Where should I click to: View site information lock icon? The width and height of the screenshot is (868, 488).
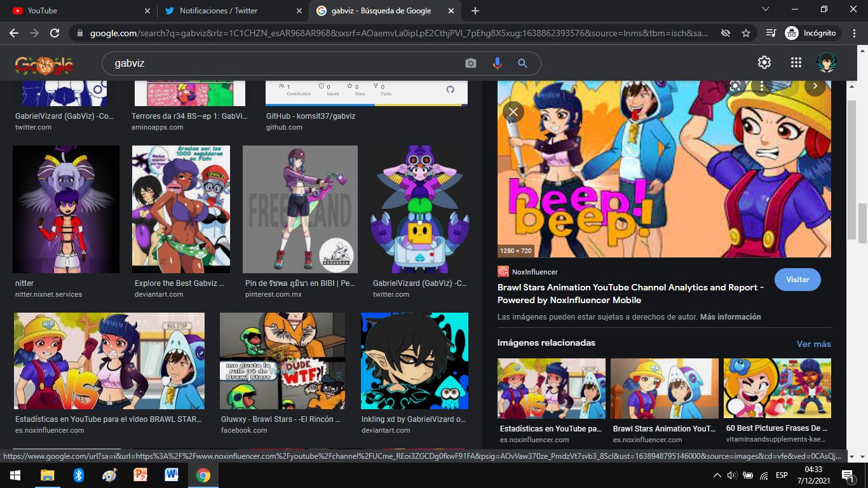79,33
